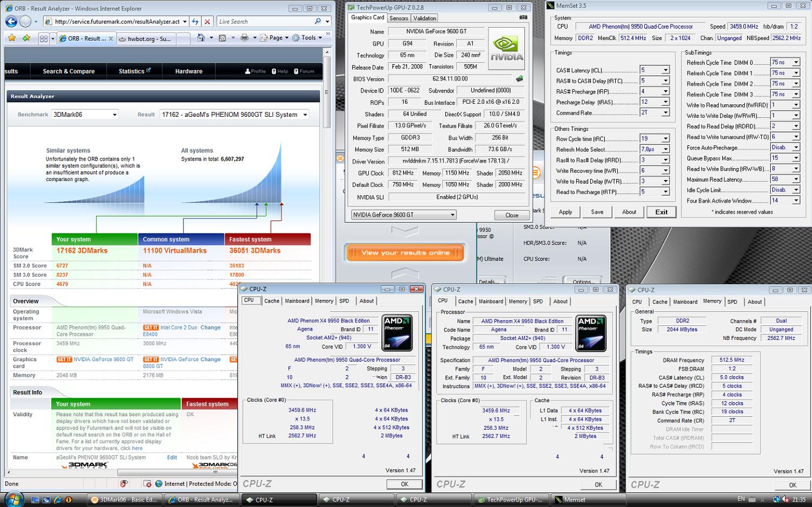Close the ORB - Result tab
The image size is (812, 507).
point(111,38)
